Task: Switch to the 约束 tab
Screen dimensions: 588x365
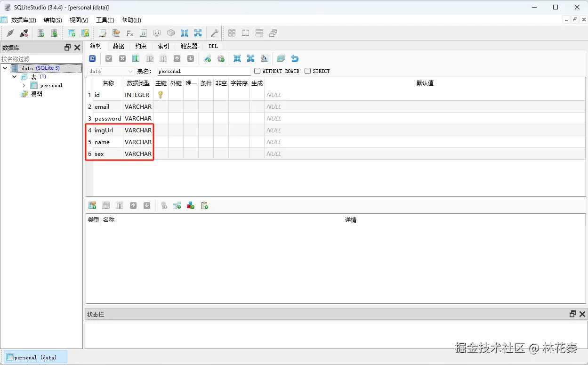Action: (x=141, y=46)
